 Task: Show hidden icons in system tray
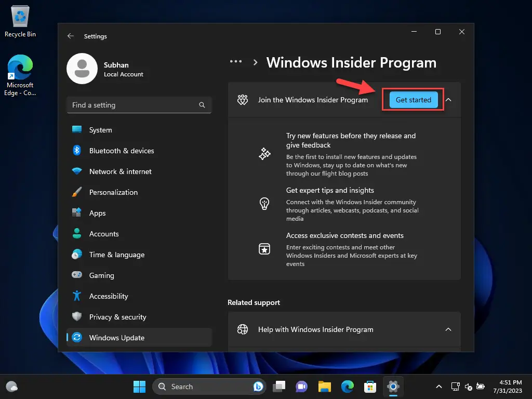438,387
